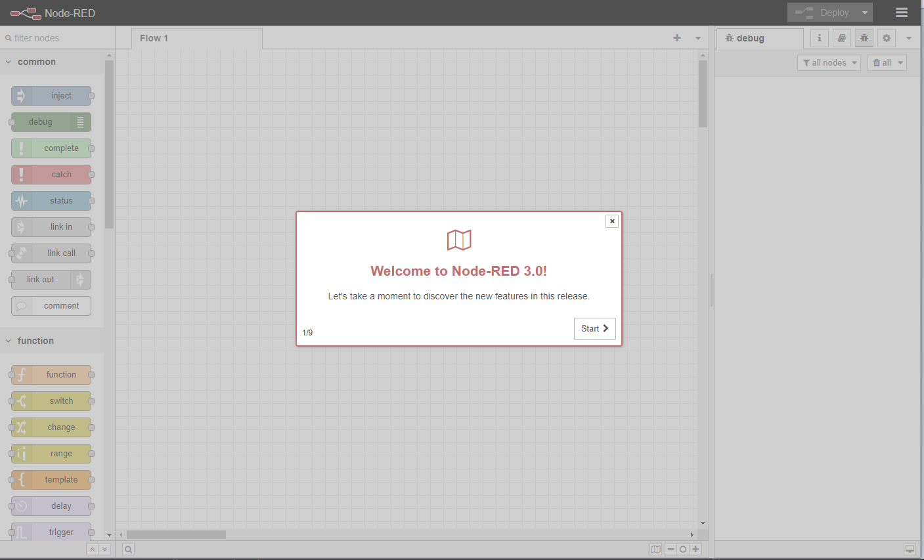Reset zoom with the circle icon
The image size is (924, 560).
(682, 549)
